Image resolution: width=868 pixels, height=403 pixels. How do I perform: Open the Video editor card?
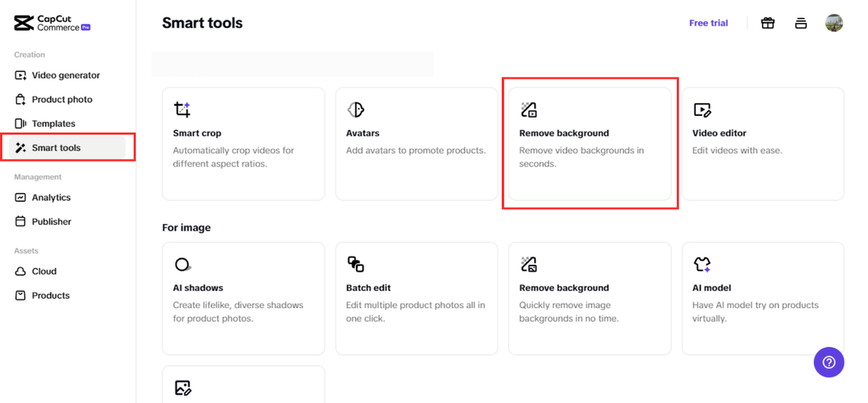tap(763, 144)
